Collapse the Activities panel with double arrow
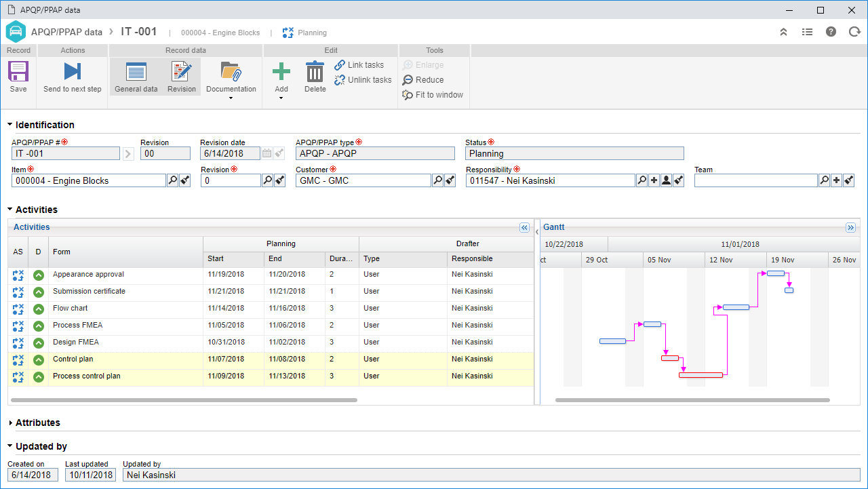868x489 pixels. [x=524, y=228]
